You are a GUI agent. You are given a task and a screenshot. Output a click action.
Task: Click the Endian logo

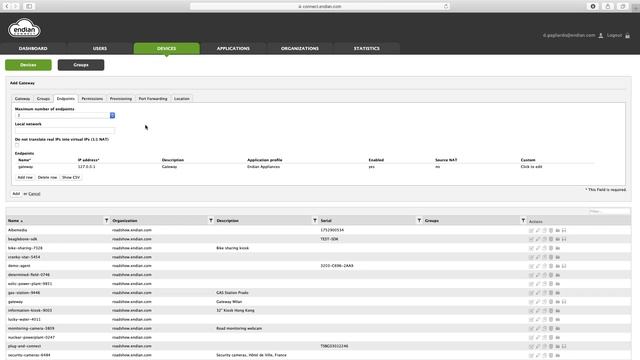click(24, 28)
